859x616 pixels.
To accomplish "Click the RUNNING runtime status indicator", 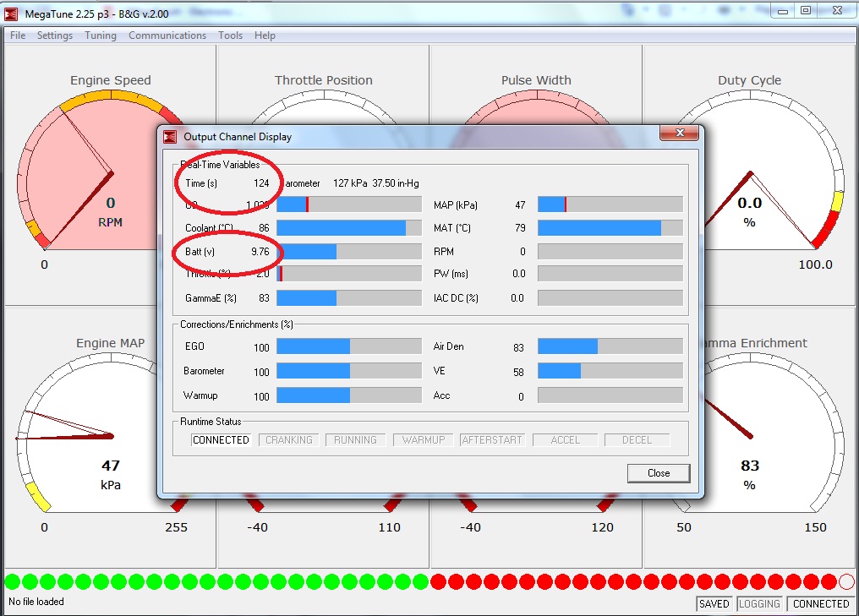I will [355, 440].
